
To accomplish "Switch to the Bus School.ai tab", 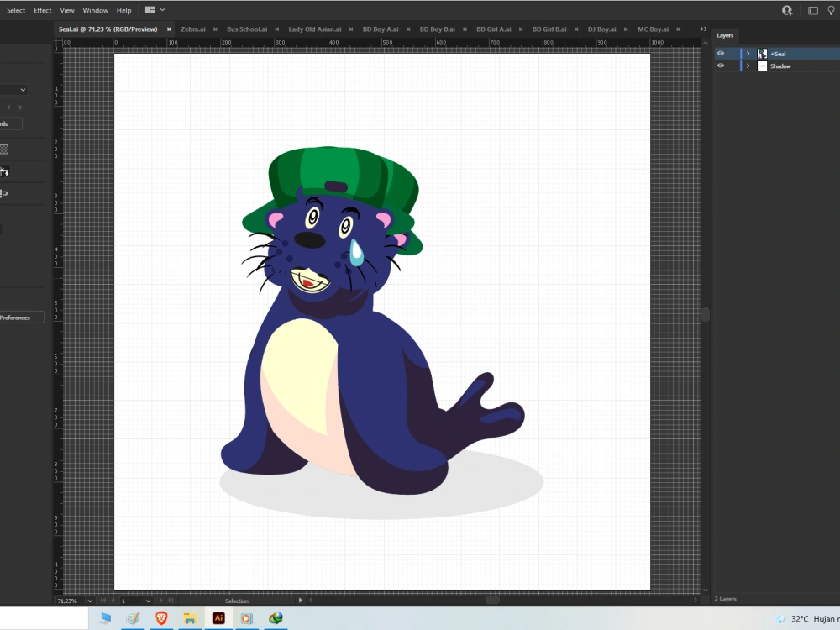I will pos(246,29).
